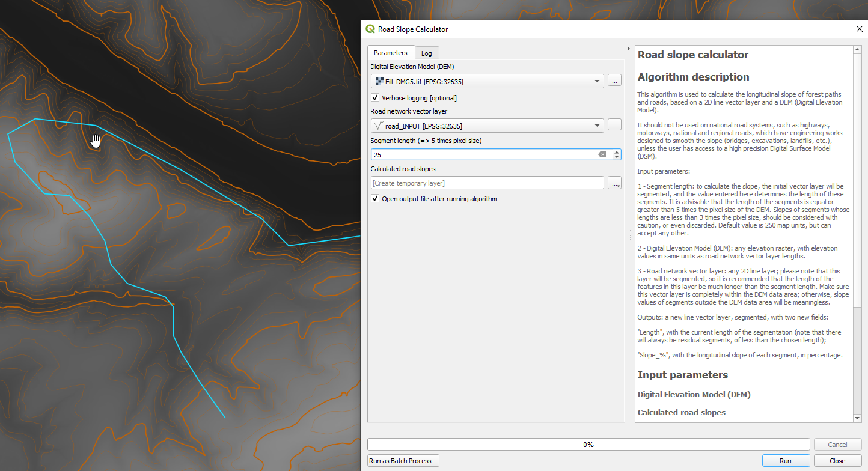Click 'Calculated road slopes' help heading
The height and width of the screenshot is (471, 868).
pyautogui.click(x=681, y=413)
